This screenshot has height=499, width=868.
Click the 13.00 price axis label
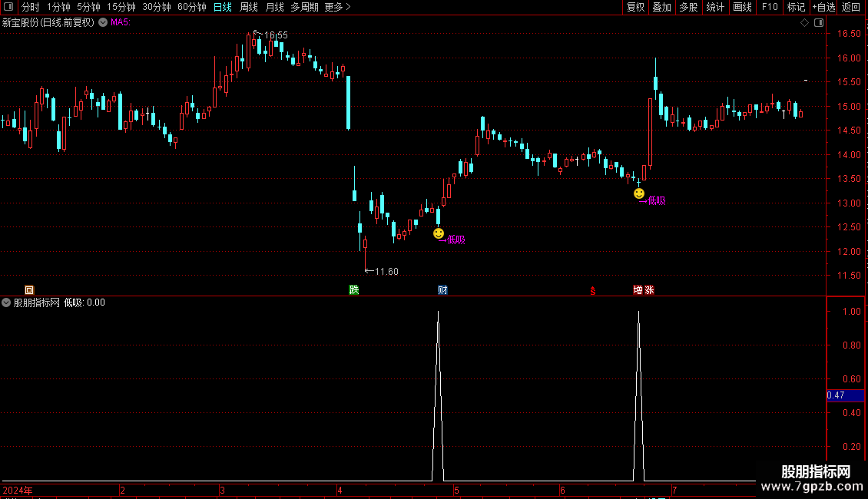(x=849, y=203)
